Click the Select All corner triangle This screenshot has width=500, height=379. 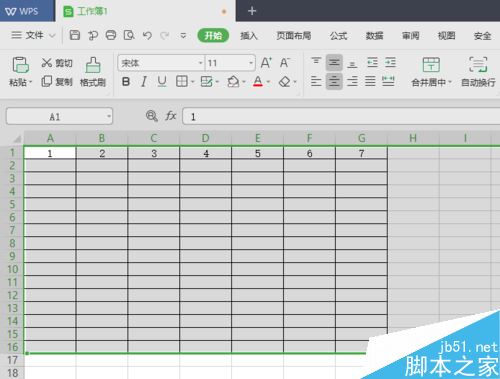tap(17, 138)
